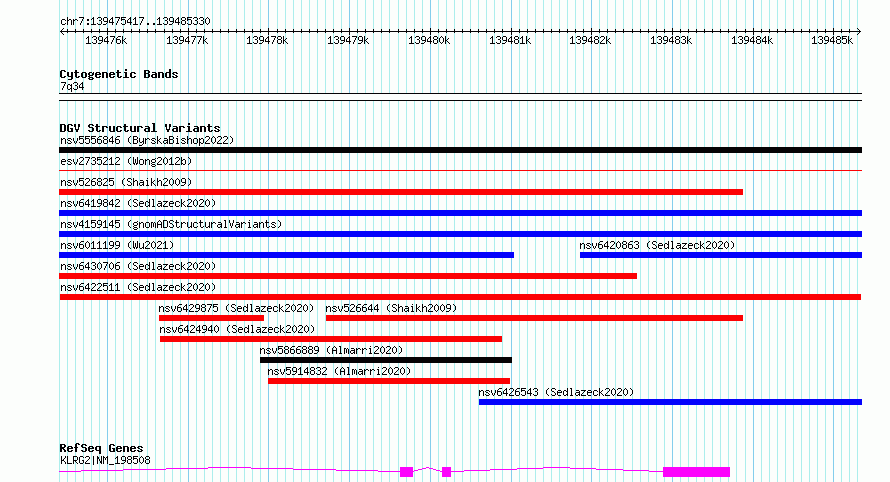Click the chr7:139475417..139485330 region label
The height and width of the screenshot is (482, 890).
coord(135,22)
